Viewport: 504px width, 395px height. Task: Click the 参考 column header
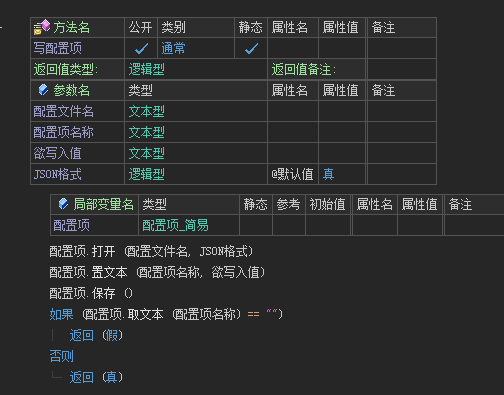(288, 204)
